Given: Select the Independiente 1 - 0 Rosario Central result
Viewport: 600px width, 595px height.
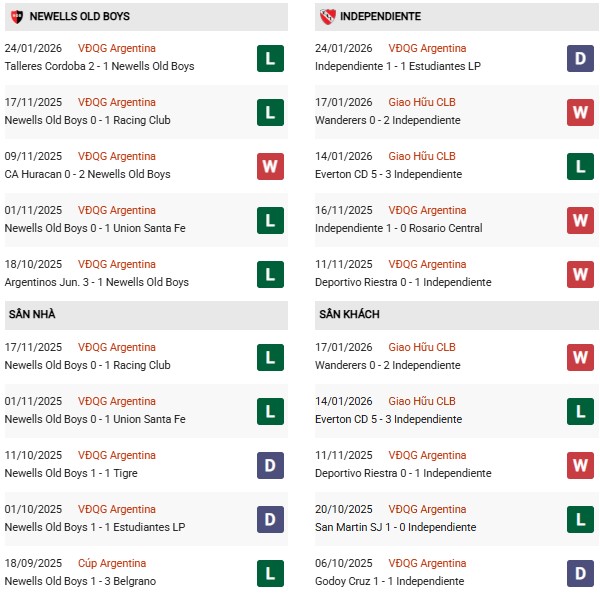Looking at the screenshot, I should (x=398, y=229).
